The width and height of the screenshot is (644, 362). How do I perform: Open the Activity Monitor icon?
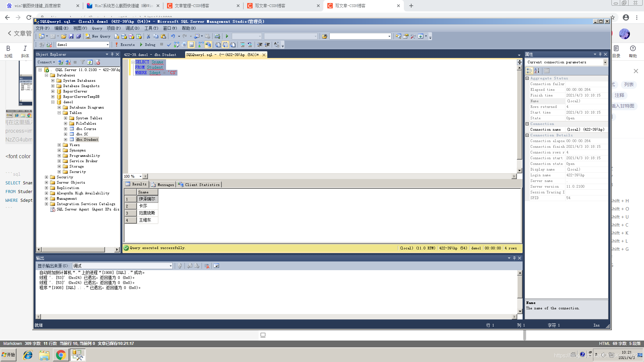[217, 36]
